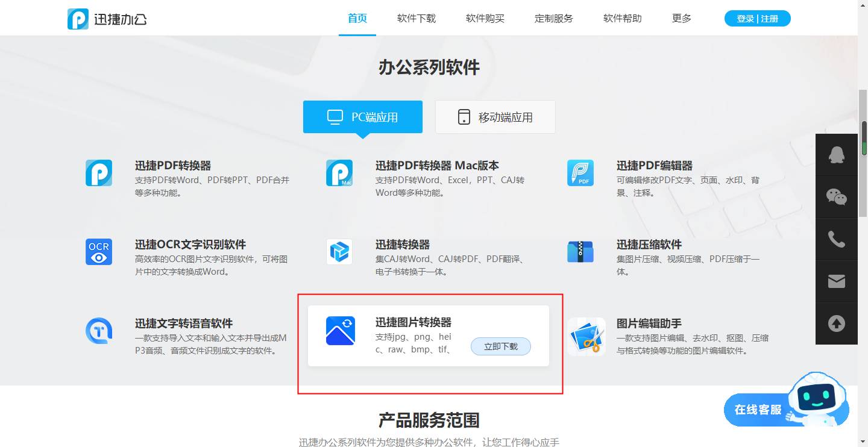Click description '集图片压缩、视频压缩、PDF压缩于一体'

(x=688, y=265)
